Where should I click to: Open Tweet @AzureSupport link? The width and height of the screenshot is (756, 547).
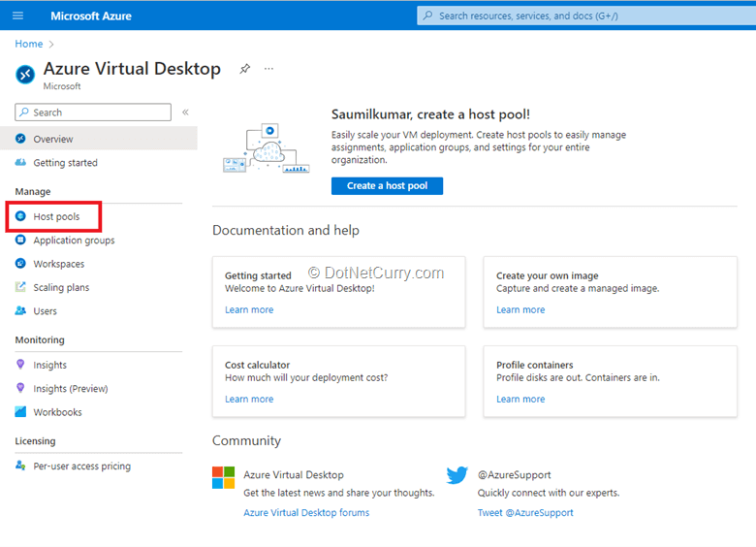click(x=525, y=512)
